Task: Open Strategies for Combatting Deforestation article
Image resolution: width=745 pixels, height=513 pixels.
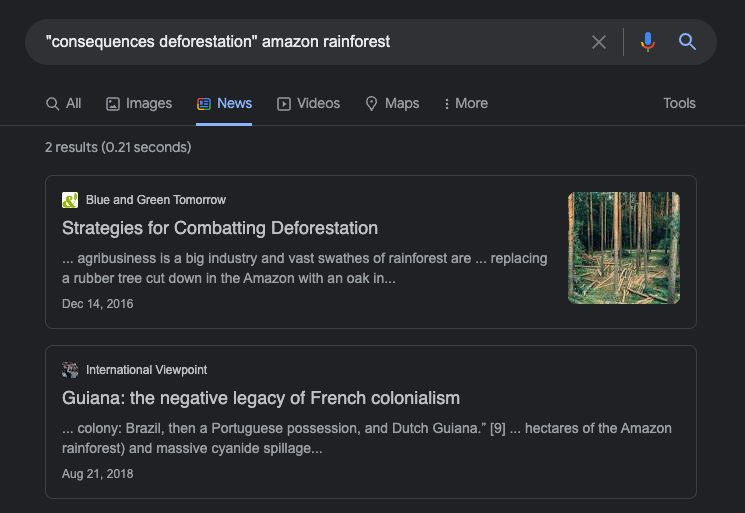Action: (x=220, y=228)
